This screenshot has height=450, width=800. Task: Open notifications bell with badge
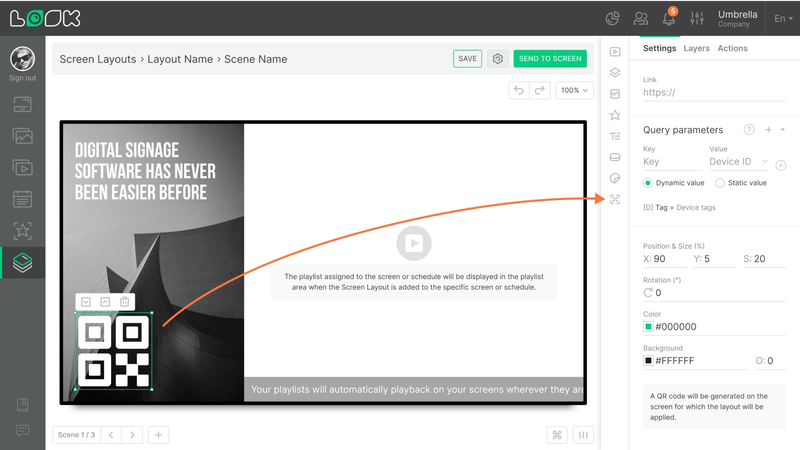coord(669,18)
